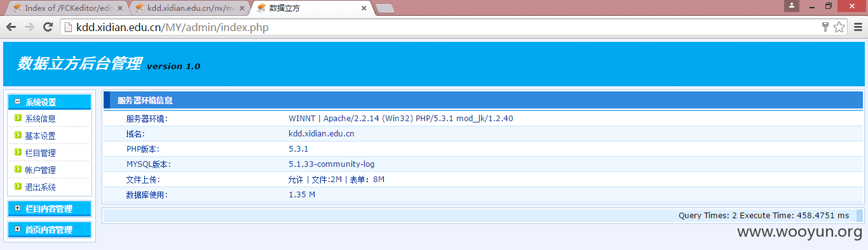Screen dimensions: 868x250
Task: Go back with the browser back arrow
Action: pyautogui.click(x=11, y=27)
